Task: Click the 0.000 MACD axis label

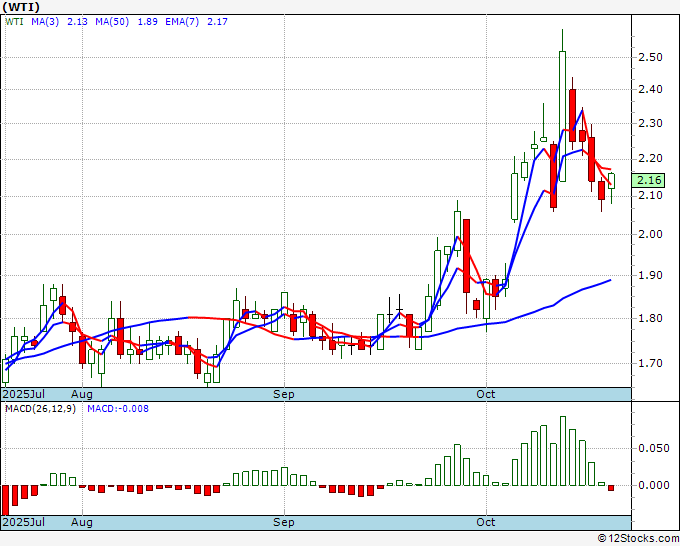Action: click(654, 485)
